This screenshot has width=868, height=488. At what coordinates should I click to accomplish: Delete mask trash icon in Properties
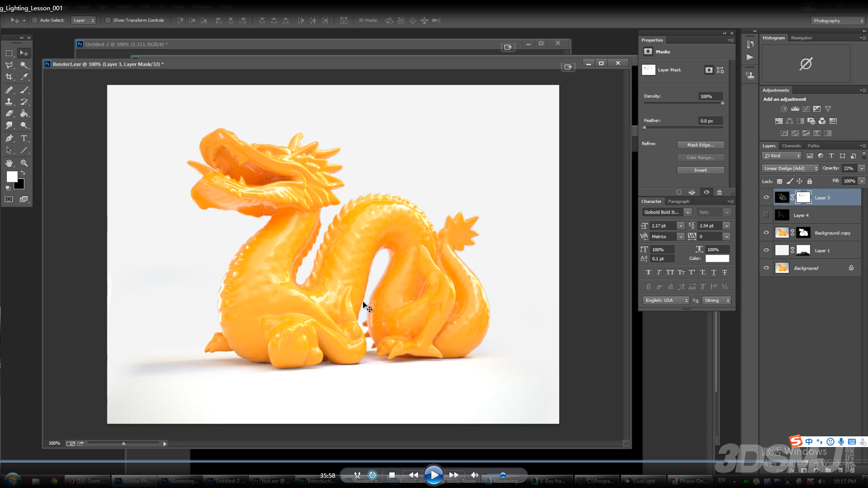coord(719,192)
